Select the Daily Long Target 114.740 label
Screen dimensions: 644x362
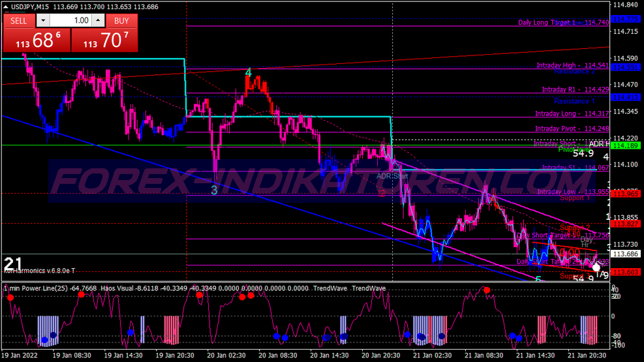coord(564,23)
